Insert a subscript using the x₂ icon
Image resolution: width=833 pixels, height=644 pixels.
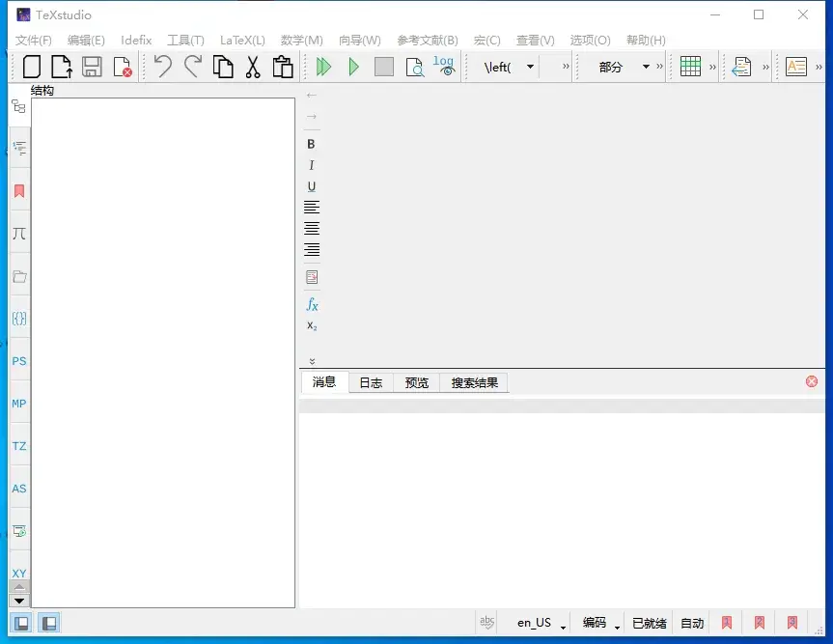[x=311, y=325]
